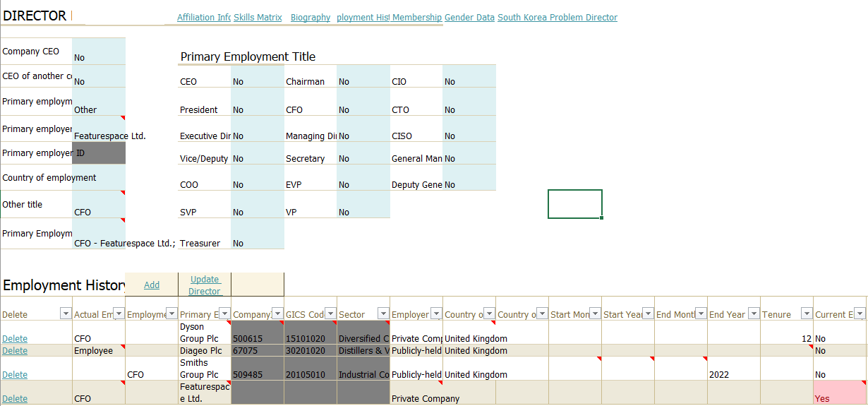Select the 'CFO - Featurespace Ltd.;' cell
Image resolution: width=868 pixels, height=406 pixels.
tap(99, 234)
